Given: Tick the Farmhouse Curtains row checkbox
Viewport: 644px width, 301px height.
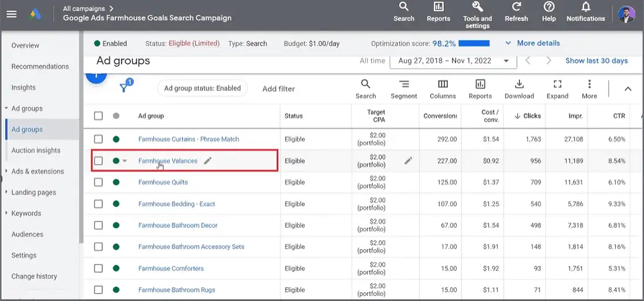Looking at the screenshot, I should (x=99, y=139).
